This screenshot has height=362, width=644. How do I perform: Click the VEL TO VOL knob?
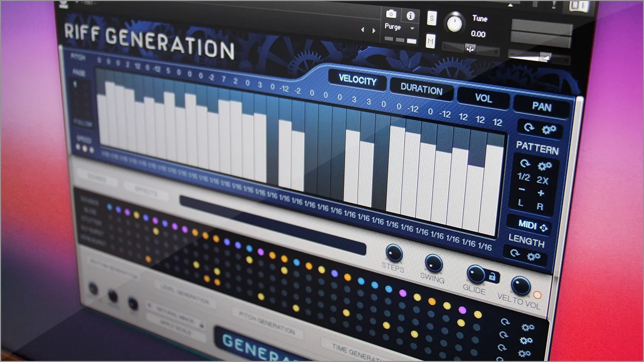coord(521,286)
